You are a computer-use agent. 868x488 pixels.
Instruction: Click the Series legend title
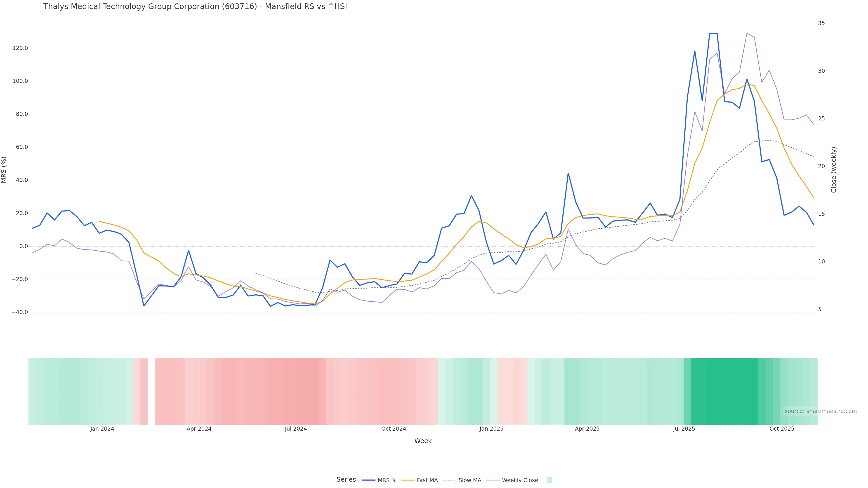click(x=346, y=480)
